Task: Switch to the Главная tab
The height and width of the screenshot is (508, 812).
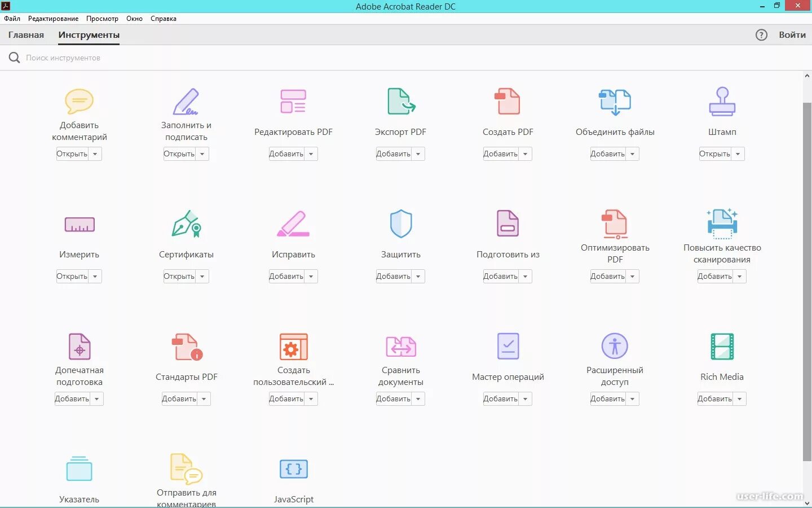Action: pos(26,35)
